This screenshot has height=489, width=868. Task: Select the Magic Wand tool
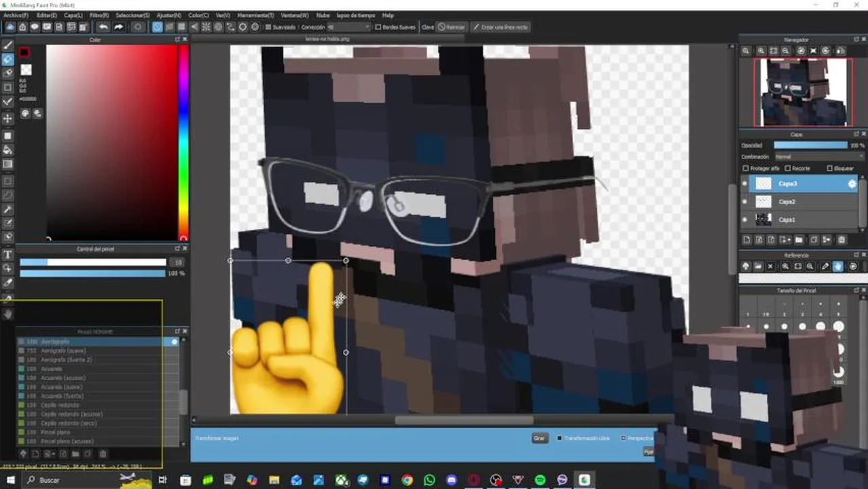[8, 209]
